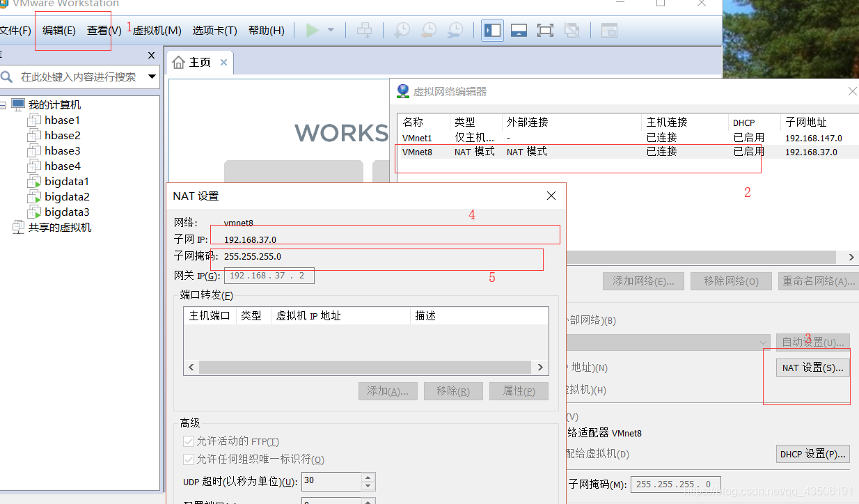Viewport: 859px width, 504px height.
Task: Open the bridged adapter dropdown
Action: click(763, 342)
